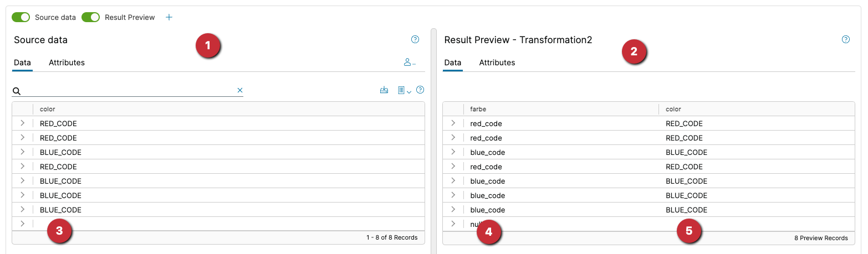Click the color column header in Source data
868x254 pixels.
(x=48, y=109)
